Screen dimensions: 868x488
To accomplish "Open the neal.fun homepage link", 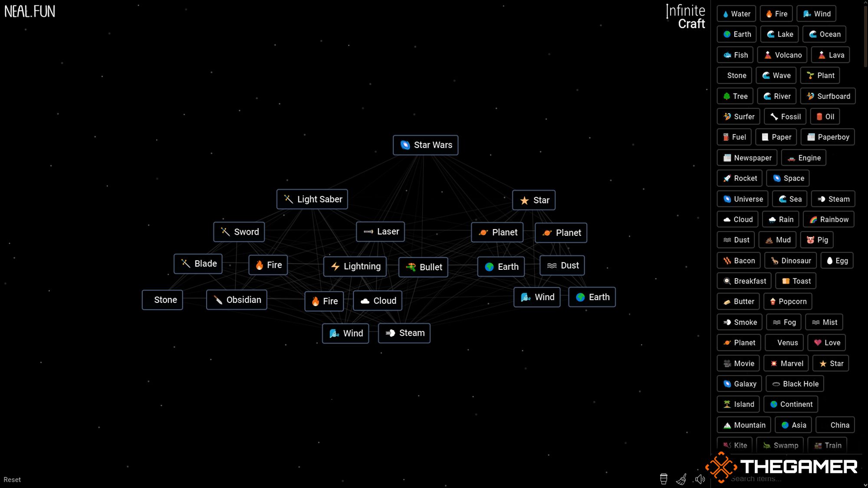I will click(30, 11).
